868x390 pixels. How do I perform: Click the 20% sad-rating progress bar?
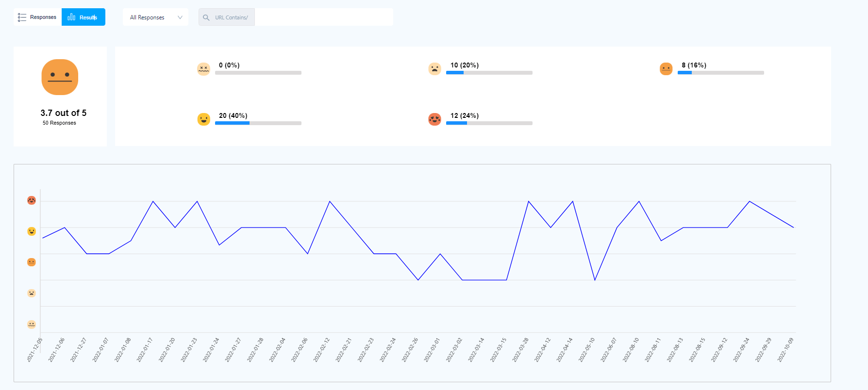(489, 73)
